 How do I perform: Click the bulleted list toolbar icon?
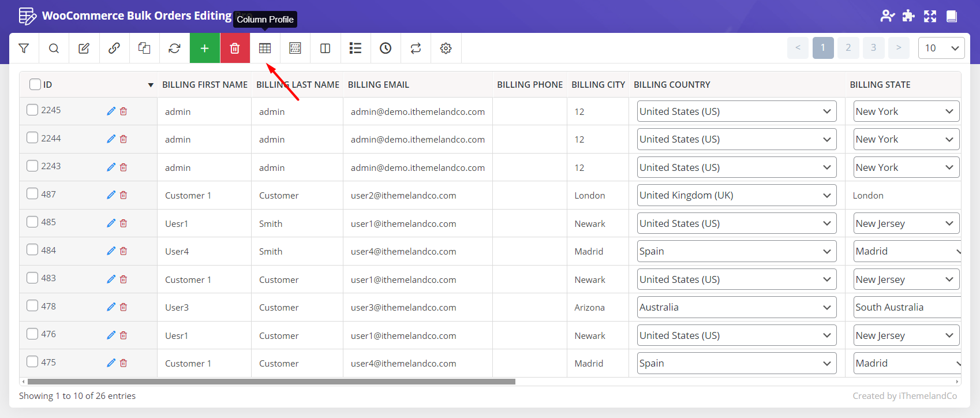click(356, 48)
